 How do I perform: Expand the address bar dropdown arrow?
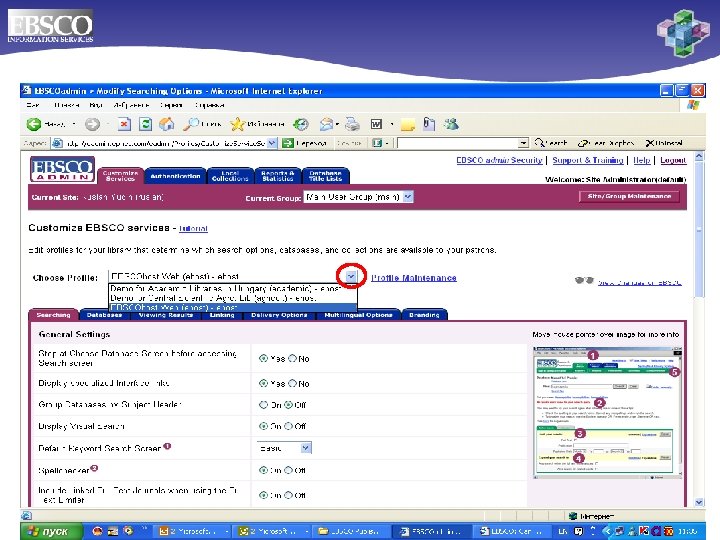(272, 143)
